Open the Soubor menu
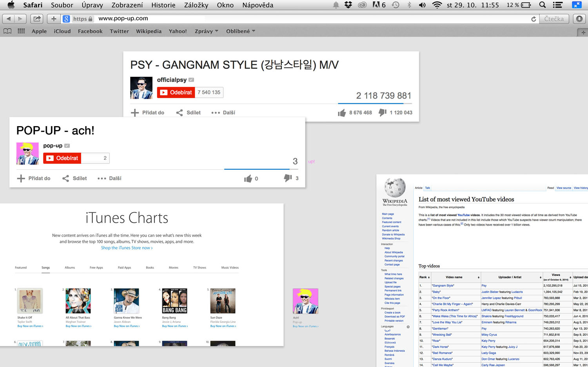The image size is (588, 367). click(62, 5)
